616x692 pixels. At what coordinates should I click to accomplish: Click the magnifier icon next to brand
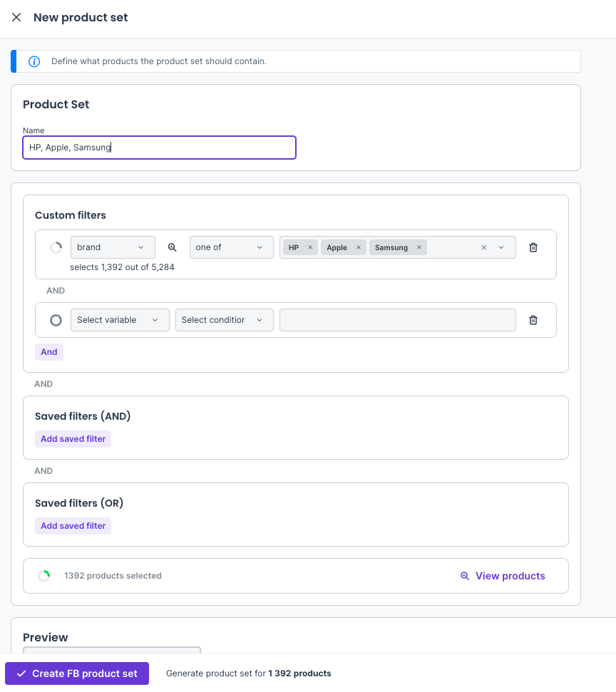(172, 247)
